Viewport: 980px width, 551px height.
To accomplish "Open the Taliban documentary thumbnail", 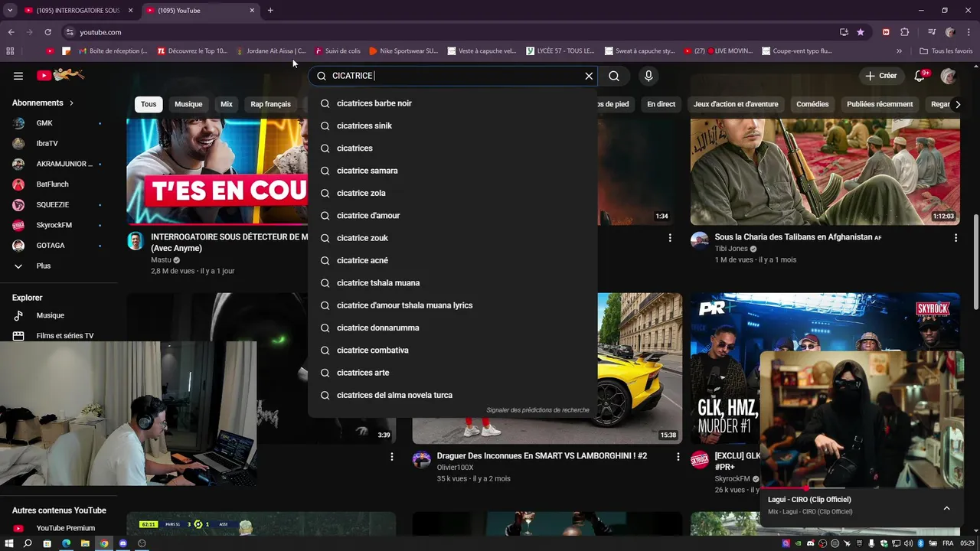I will 825,172.
